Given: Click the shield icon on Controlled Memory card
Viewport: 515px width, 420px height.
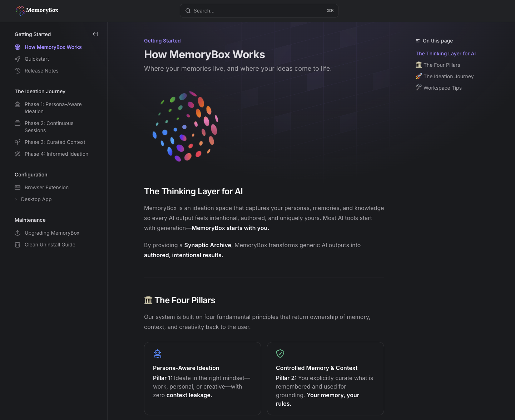Looking at the screenshot, I should pyautogui.click(x=280, y=354).
